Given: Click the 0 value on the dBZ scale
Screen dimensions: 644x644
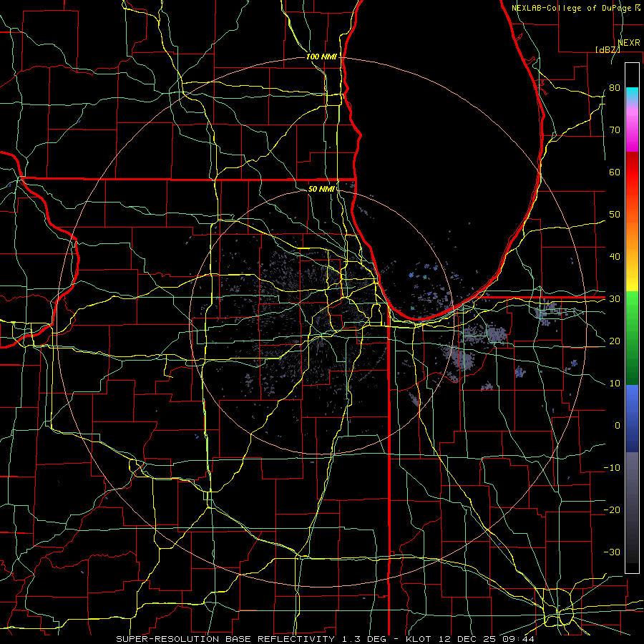Looking at the screenshot, I should (x=618, y=426).
